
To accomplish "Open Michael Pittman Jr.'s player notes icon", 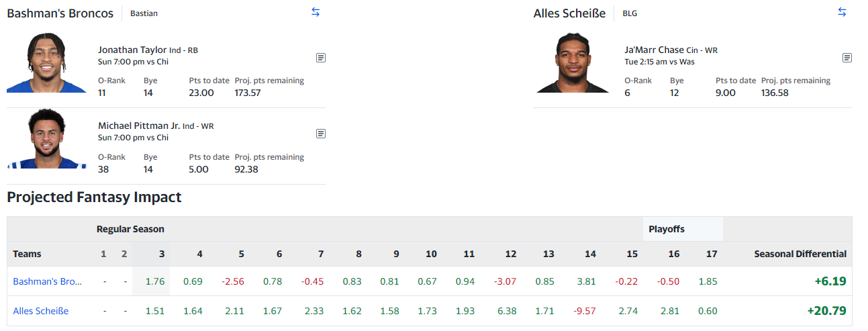I will click(321, 134).
